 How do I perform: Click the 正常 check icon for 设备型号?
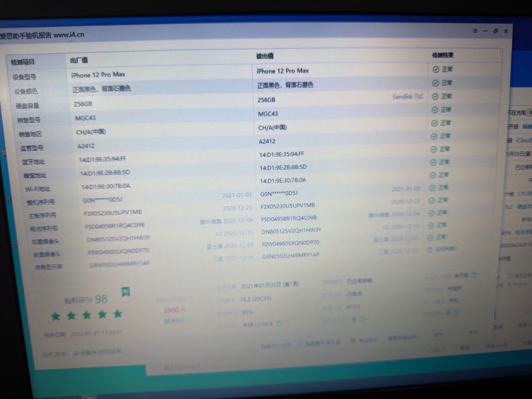click(435, 70)
